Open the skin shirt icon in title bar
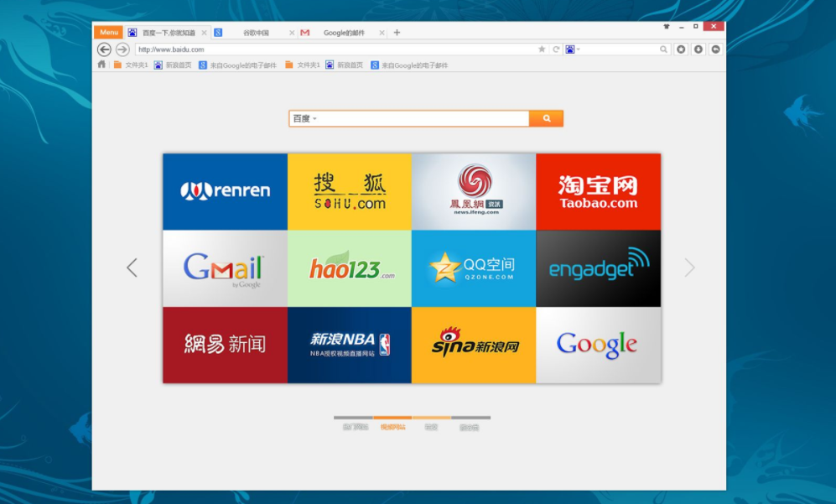836x504 pixels. (667, 26)
